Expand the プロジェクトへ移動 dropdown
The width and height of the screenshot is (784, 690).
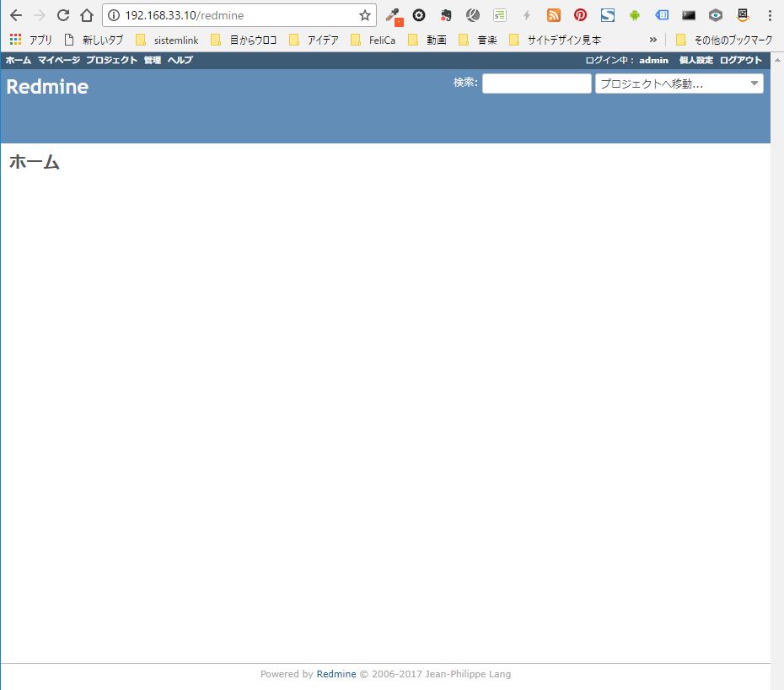coord(679,84)
